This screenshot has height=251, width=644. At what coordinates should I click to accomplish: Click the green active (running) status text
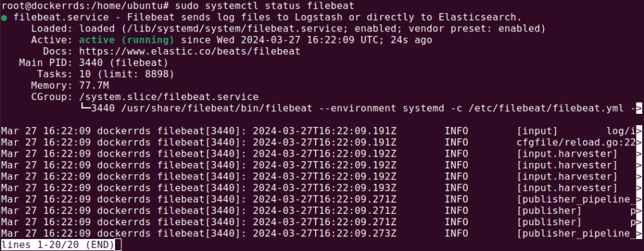[126, 40]
